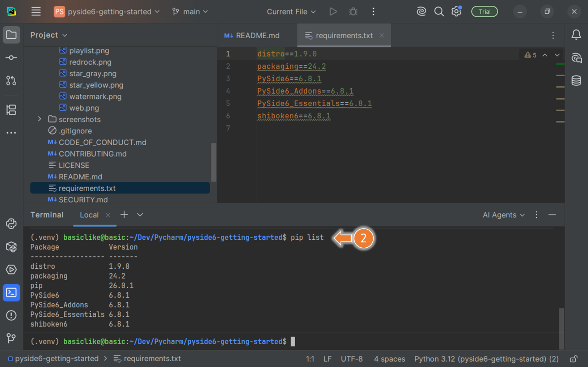Open the new terminal session dropdown arrow
Screen dimensions: 588x367
140,215
